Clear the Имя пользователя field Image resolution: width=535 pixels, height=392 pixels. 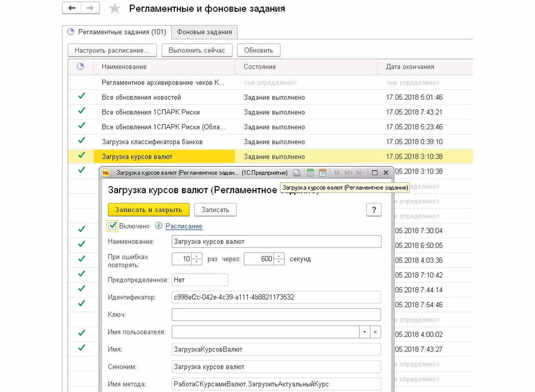pos(375,332)
